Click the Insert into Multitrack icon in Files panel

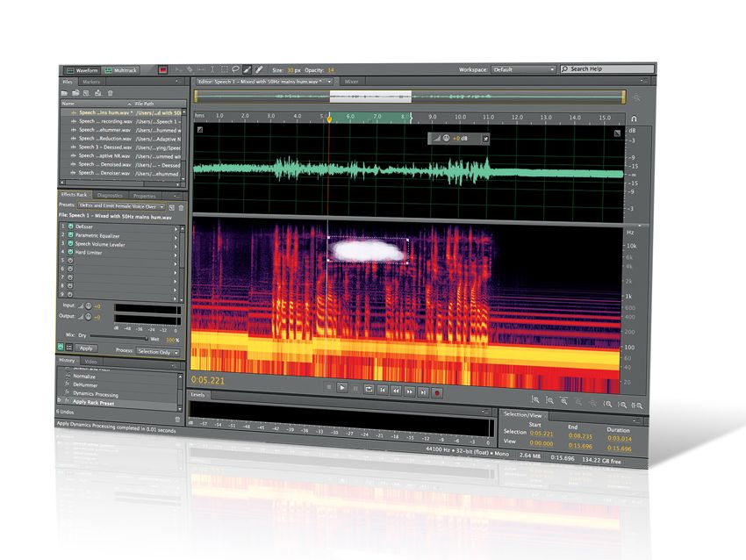click(x=98, y=93)
